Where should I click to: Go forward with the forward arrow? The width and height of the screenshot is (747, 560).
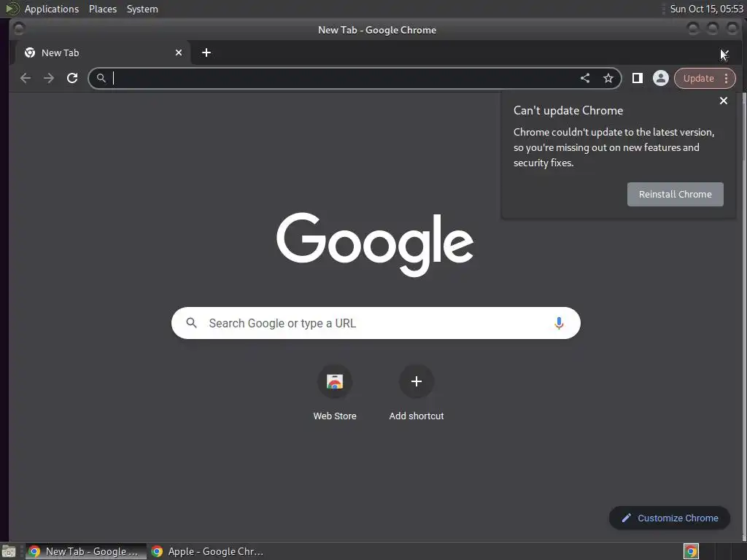[49, 78]
